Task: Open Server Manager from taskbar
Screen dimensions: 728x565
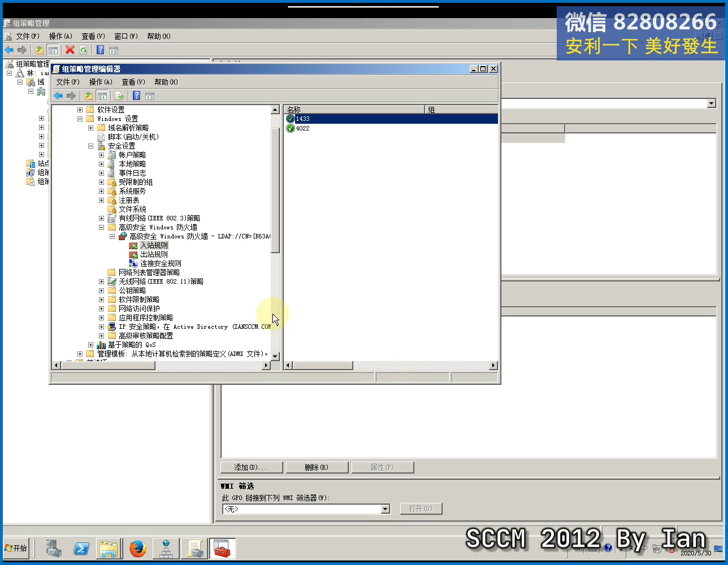Action: [53, 548]
